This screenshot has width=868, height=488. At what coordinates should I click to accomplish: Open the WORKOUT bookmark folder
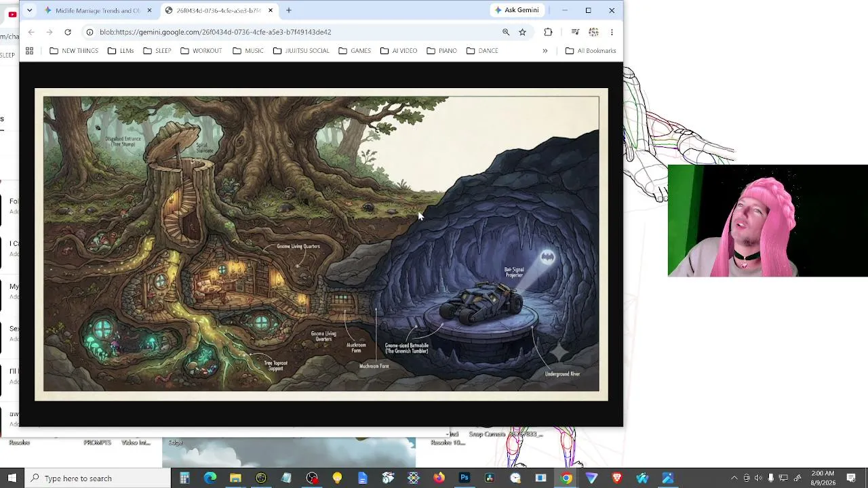click(x=201, y=51)
